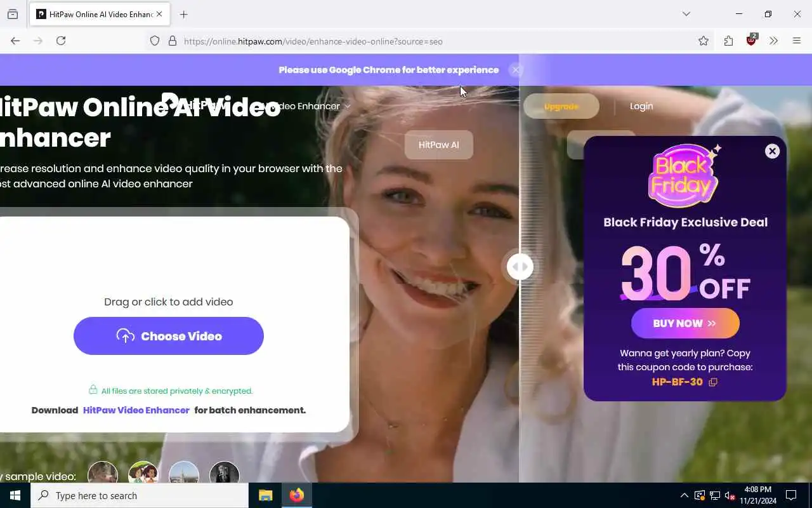Open the network status tray icon

[715, 495]
